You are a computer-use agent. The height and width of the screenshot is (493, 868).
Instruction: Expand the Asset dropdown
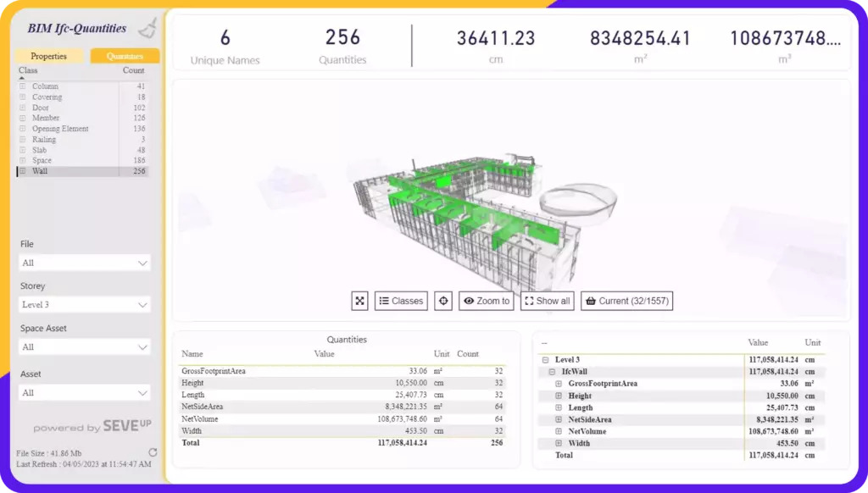click(x=85, y=393)
